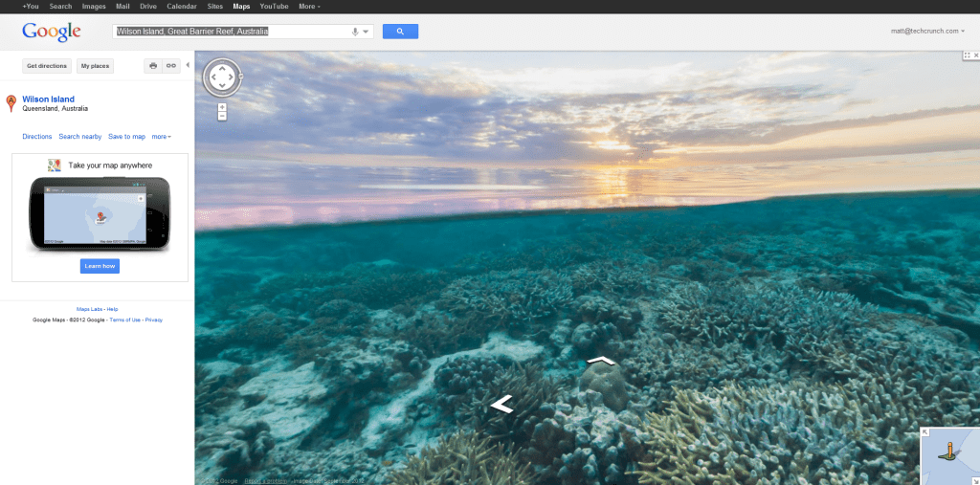Image resolution: width=980 pixels, height=485 pixels.
Task: Open the search box suggestions dropdown arrow
Action: (367, 32)
